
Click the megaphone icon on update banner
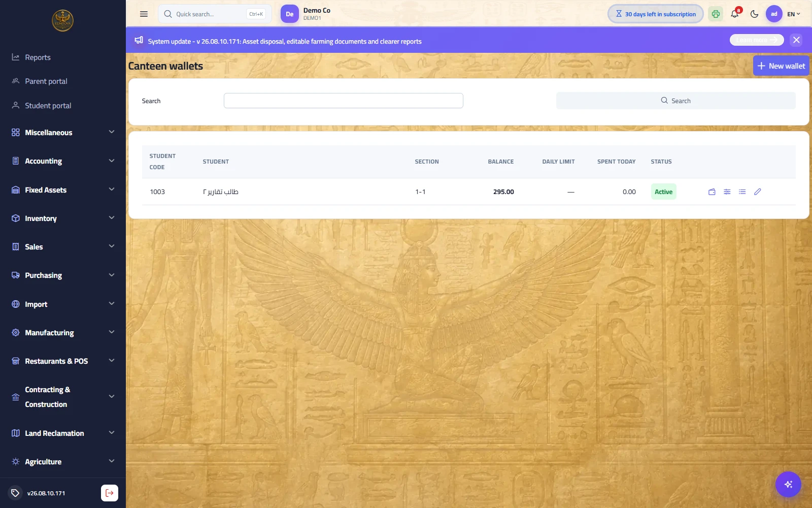pyautogui.click(x=139, y=40)
